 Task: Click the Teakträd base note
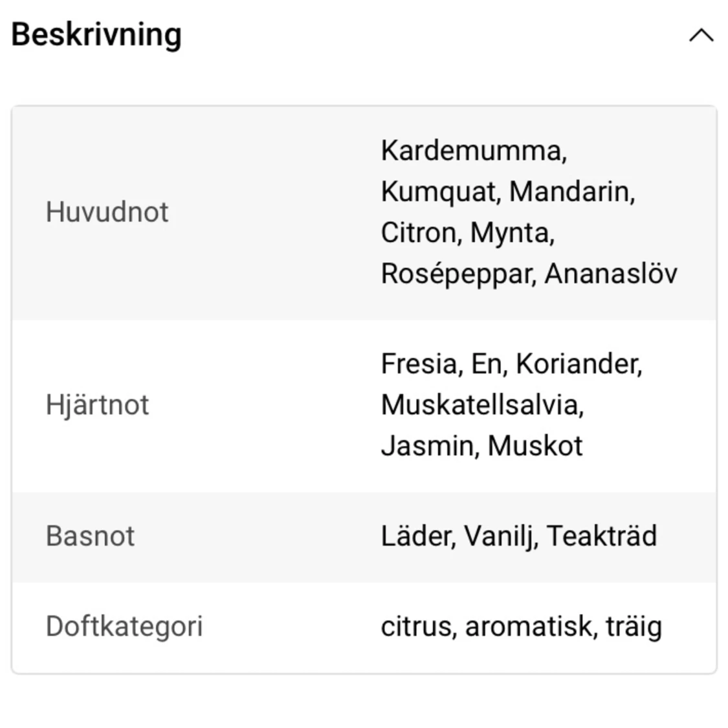coord(601,536)
